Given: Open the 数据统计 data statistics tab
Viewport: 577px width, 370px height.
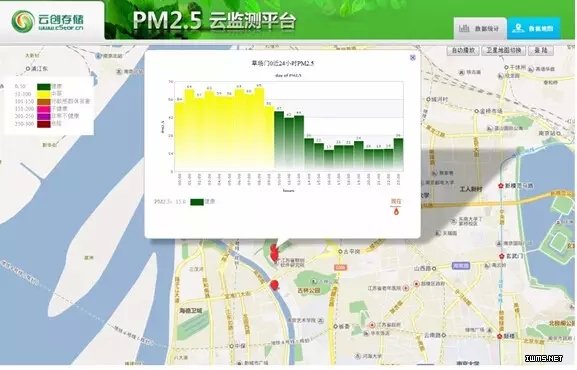Looking at the screenshot, I should tap(480, 28).
